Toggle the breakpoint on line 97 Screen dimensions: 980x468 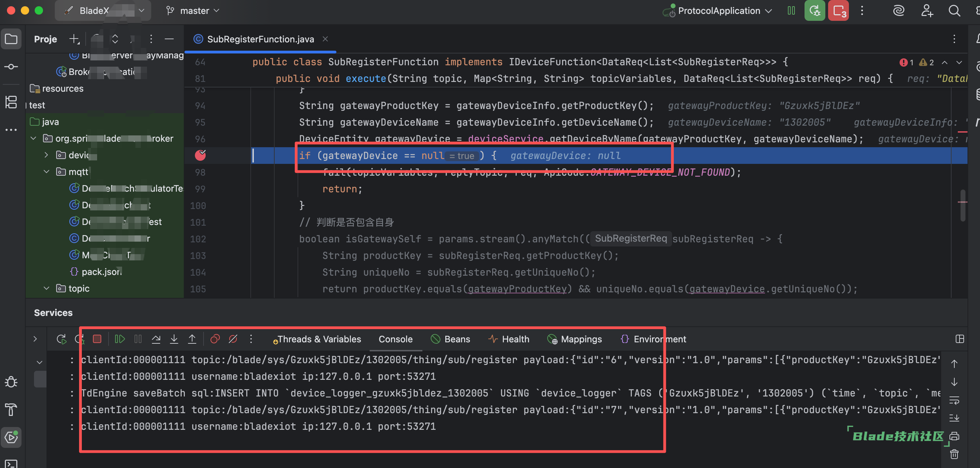pos(200,156)
